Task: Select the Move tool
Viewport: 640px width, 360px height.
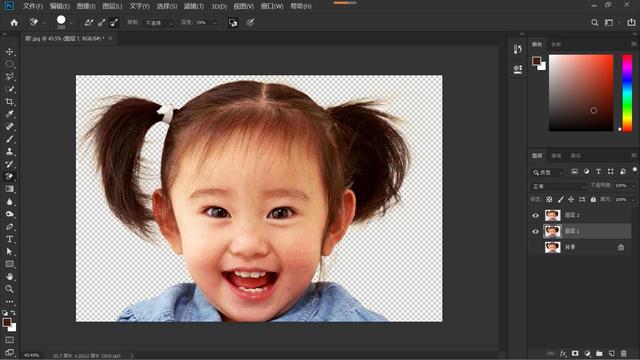Action: tap(9, 52)
